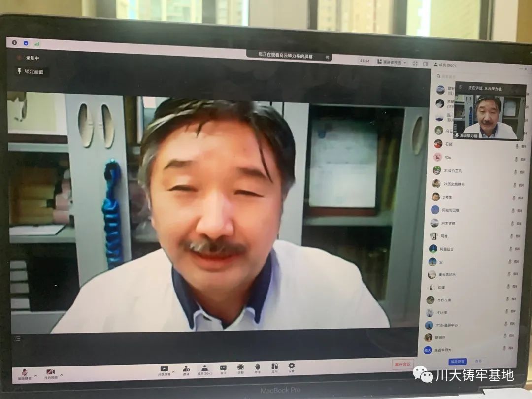Click the 解除静音 unmute button in members panel
532x399 pixels.
point(457,362)
